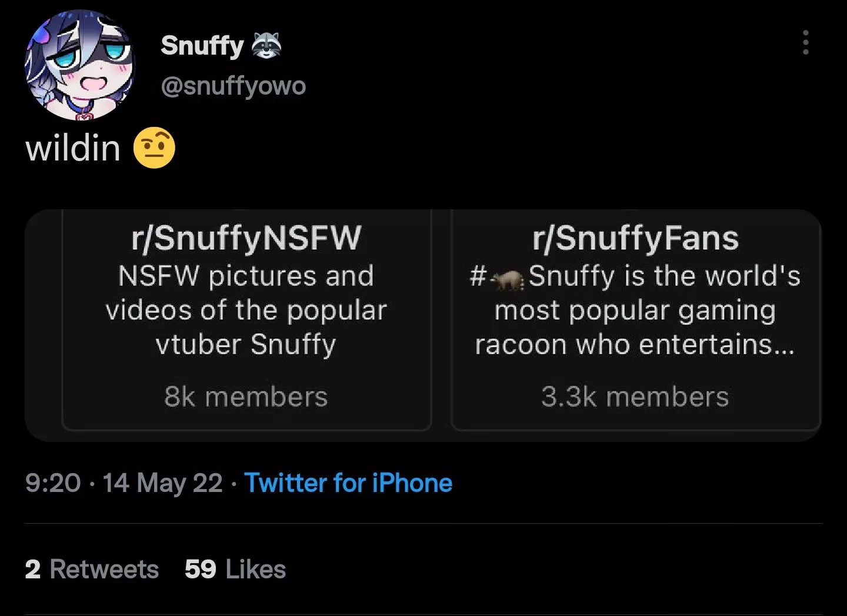The width and height of the screenshot is (847, 616).
Task: View the 2 Retweets list
Action: (92, 569)
